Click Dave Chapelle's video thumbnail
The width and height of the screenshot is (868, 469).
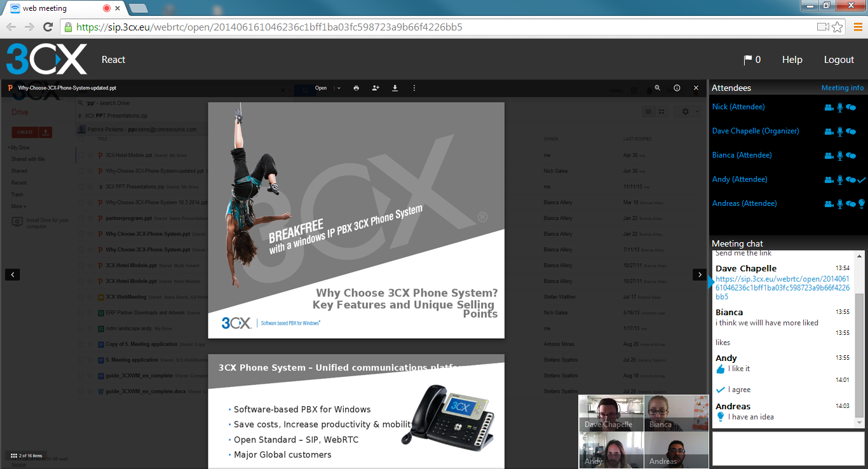pos(611,413)
